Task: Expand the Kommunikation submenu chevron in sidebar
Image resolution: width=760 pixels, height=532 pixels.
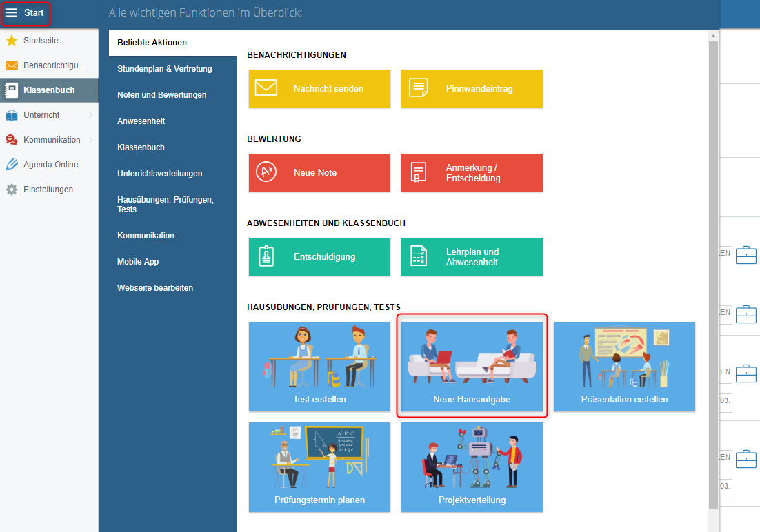Action: [91, 140]
